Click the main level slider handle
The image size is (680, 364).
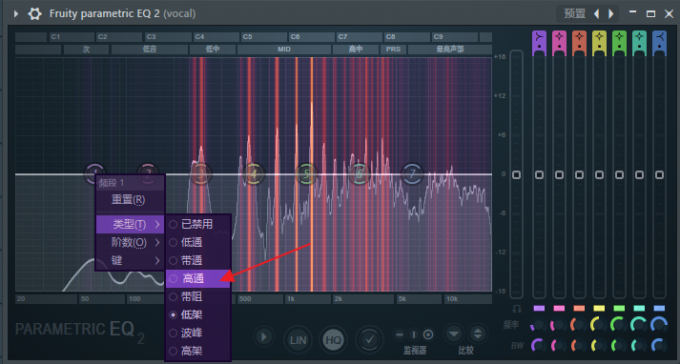[x=517, y=175]
